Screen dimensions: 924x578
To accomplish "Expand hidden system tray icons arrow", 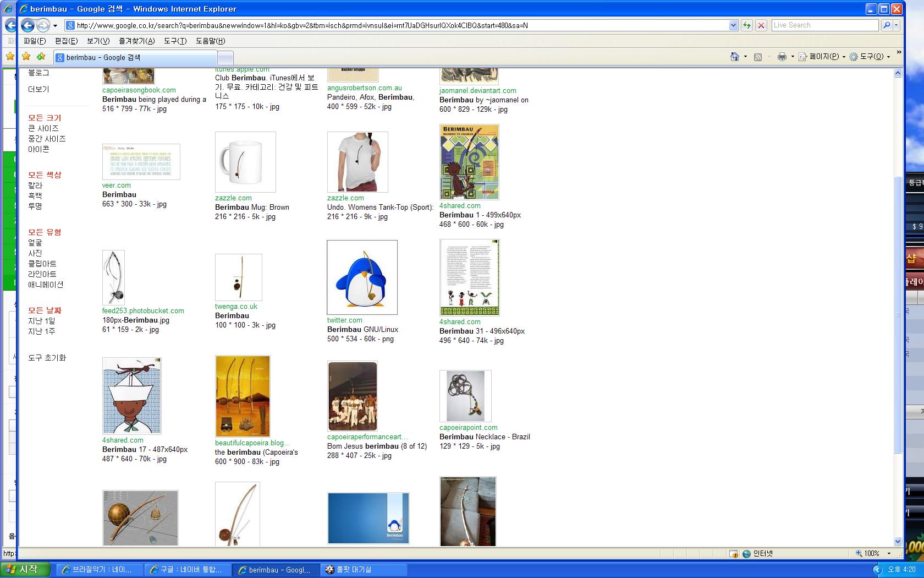I will (877, 570).
